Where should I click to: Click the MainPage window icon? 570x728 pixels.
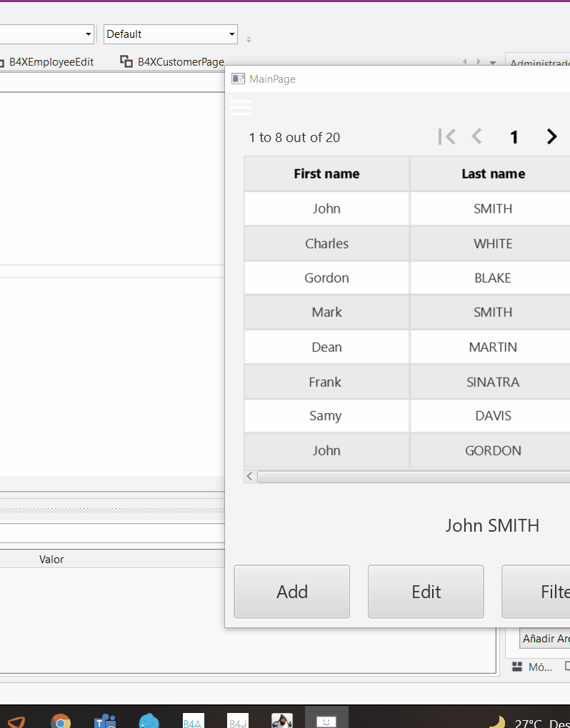[x=238, y=79]
